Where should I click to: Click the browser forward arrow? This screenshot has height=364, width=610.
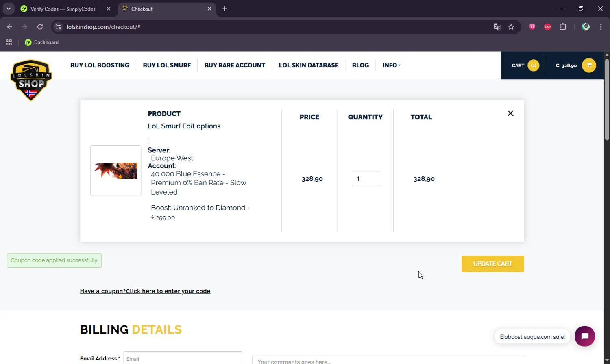point(25,27)
